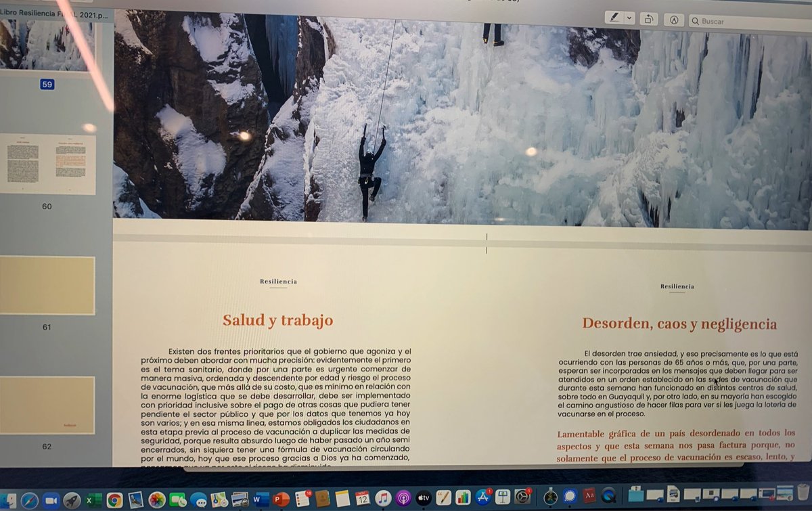Show the Markup toolbar
Screen dimensions: 812x511
point(674,20)
